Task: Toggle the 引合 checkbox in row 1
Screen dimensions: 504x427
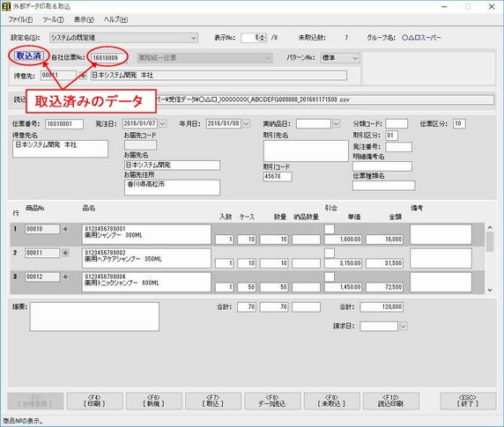Action: click(x=330, y=229)
